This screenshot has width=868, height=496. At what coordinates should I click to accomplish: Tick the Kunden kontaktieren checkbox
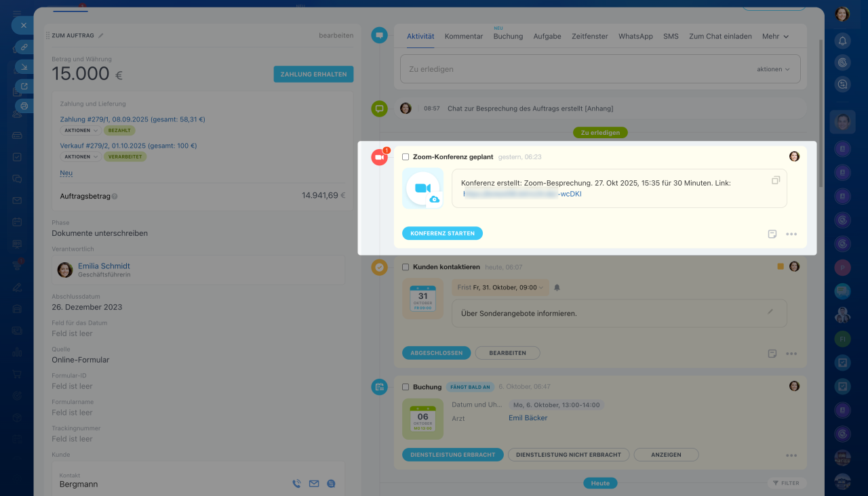(x=406, y=267)
